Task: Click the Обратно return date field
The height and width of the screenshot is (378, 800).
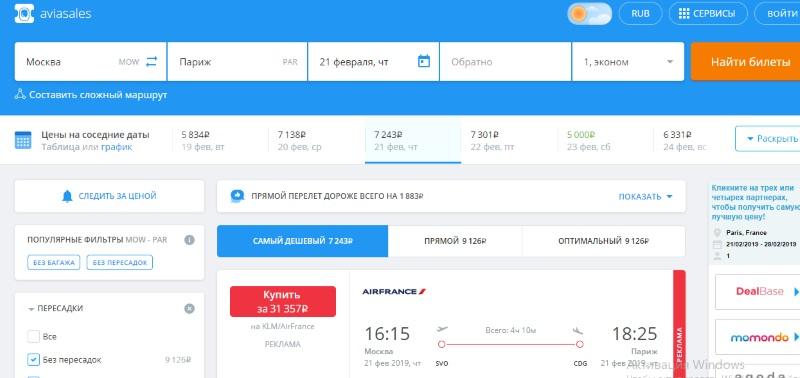Action: coord(505,62)
